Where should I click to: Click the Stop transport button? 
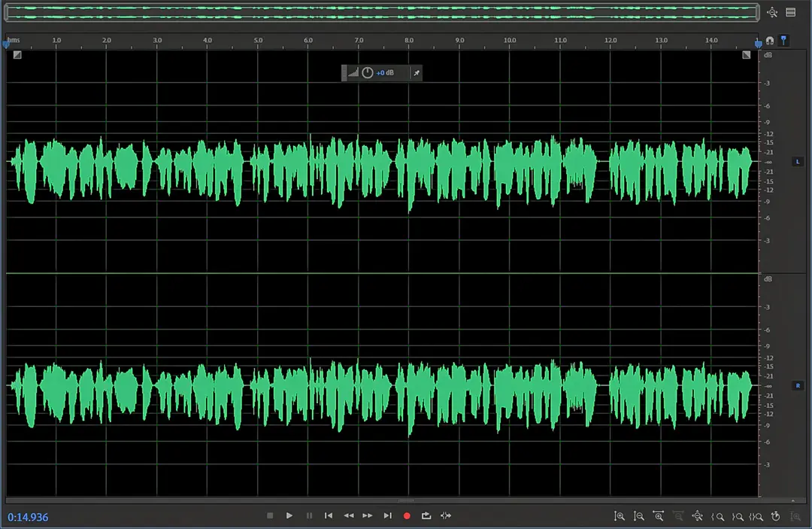(x=270, y=515)
